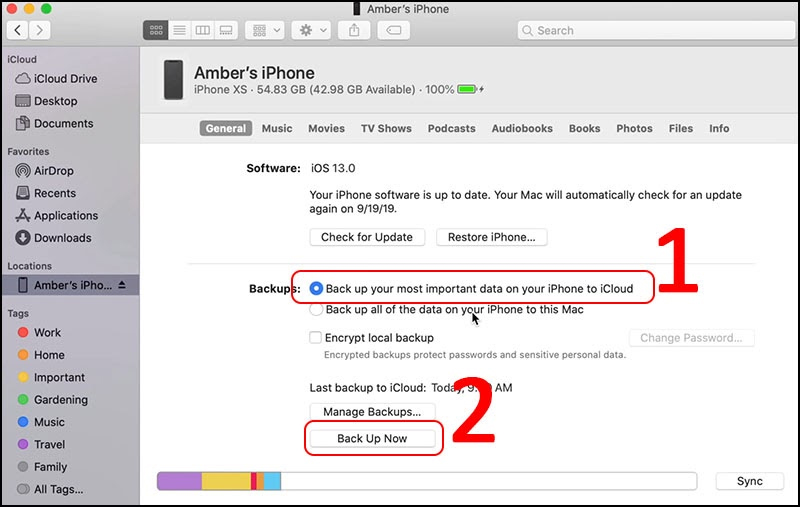Click the iOS 13.0 software version text
800x507 pixels.
point(333,168)
